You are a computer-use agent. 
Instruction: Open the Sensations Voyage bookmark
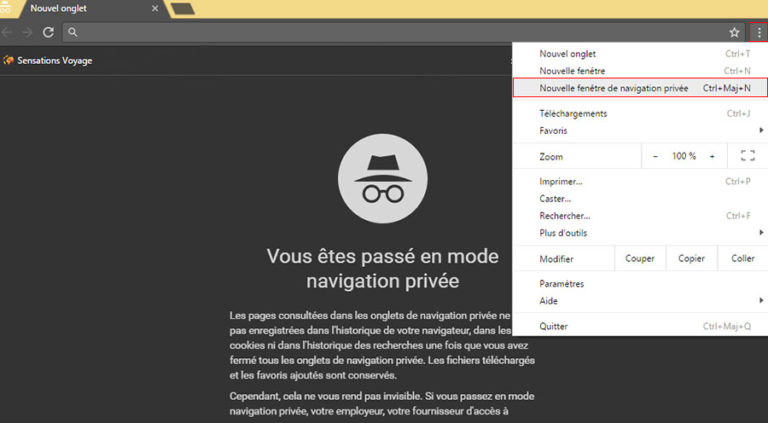pos(48,60)
